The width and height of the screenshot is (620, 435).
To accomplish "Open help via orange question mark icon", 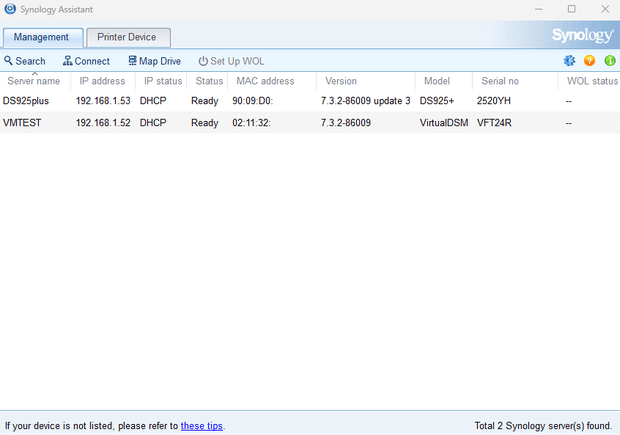I will pos(589,61).
